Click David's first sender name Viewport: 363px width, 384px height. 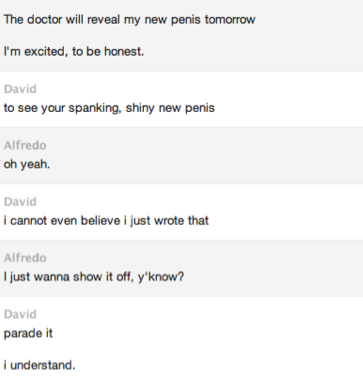[x=20, y=89]
